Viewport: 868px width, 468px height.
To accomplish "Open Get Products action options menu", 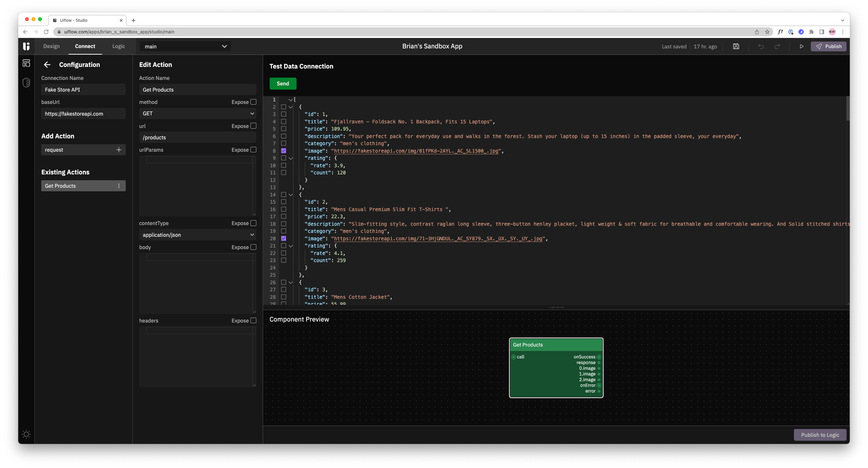I will point(119,186).
